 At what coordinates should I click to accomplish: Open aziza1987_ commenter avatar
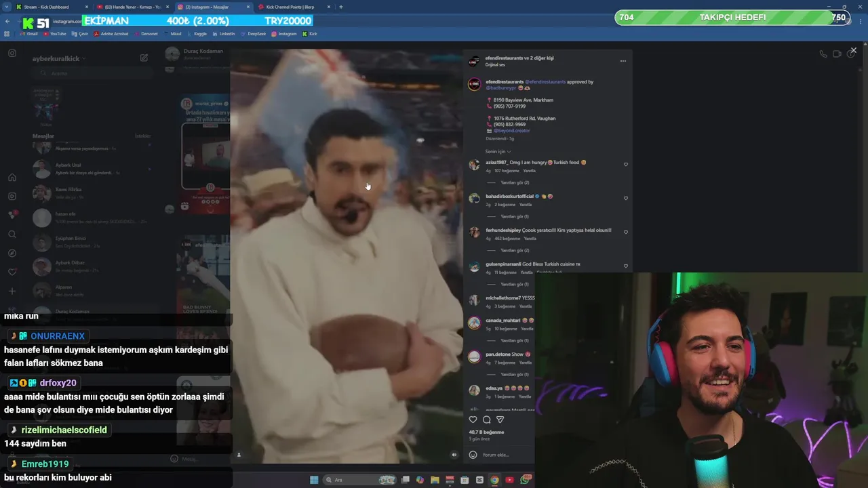coord(474,165)
